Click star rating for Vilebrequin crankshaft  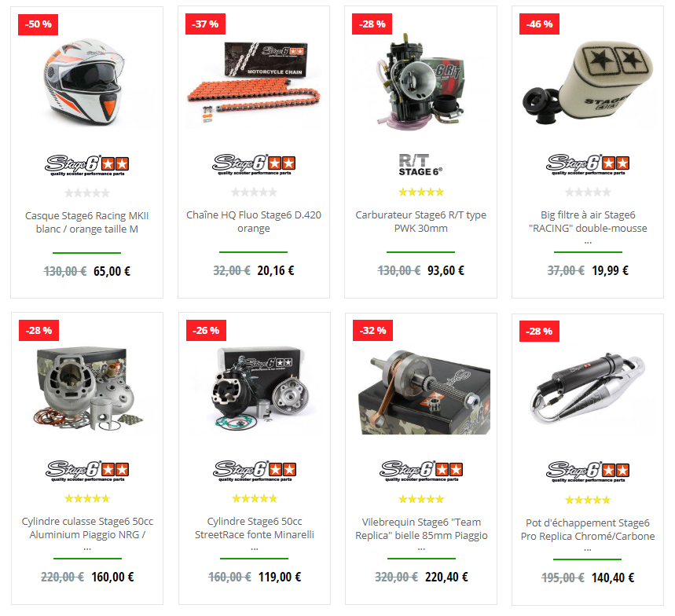(x=421, y=500)
